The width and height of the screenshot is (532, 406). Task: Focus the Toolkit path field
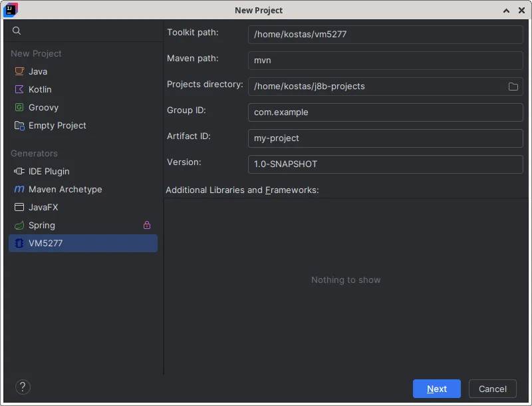point(386,35)
